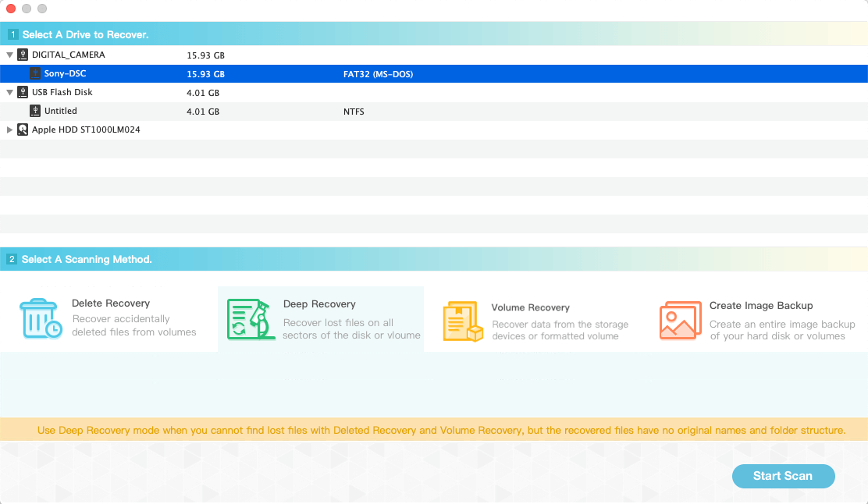Click the 15.93 GB size of Sony-DSC

coord(205,74)
